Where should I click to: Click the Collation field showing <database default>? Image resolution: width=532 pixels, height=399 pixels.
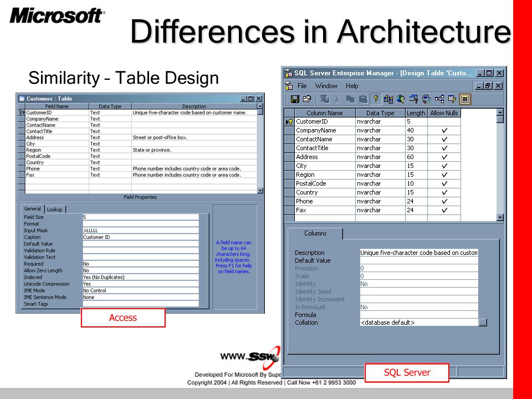pos(419,323)
